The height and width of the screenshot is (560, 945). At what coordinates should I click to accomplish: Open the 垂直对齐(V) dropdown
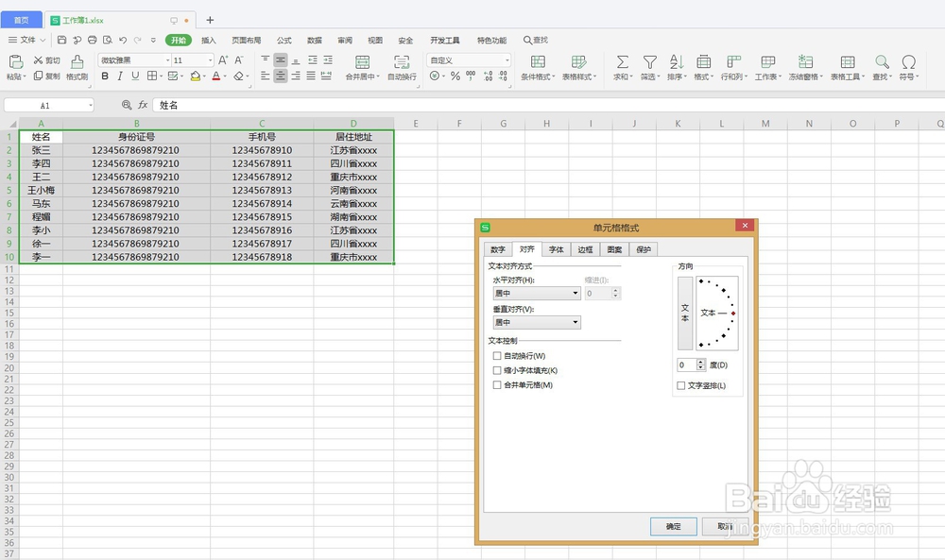tap(537, 322)
